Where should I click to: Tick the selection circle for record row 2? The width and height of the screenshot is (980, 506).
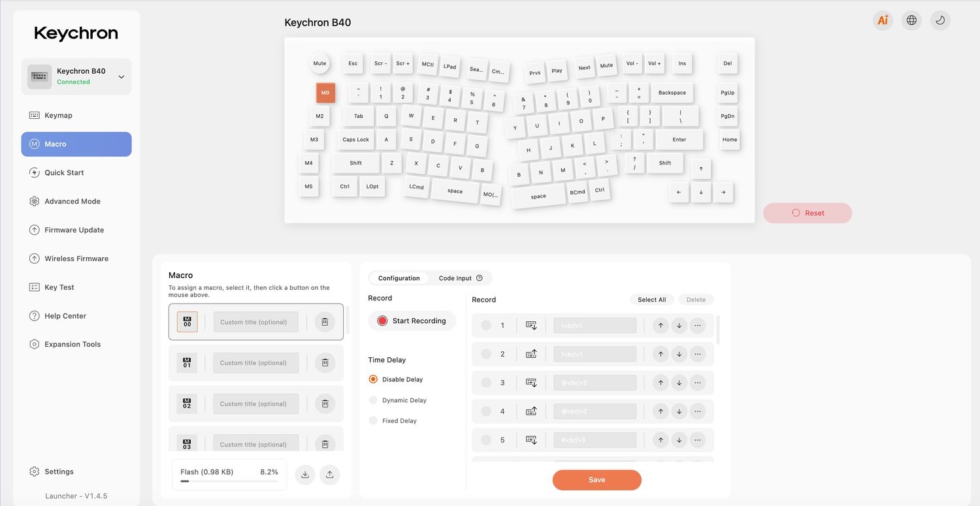pyautogui.click(x=486, y=354)
